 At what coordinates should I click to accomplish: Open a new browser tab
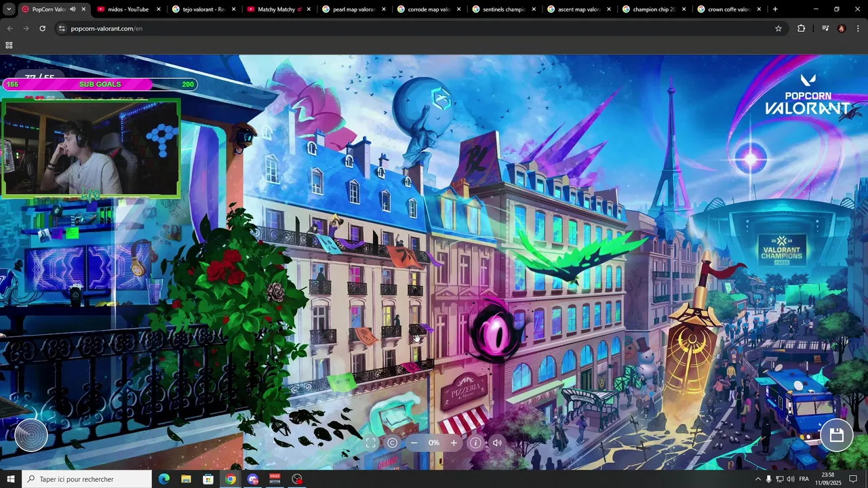coord(775,9)
